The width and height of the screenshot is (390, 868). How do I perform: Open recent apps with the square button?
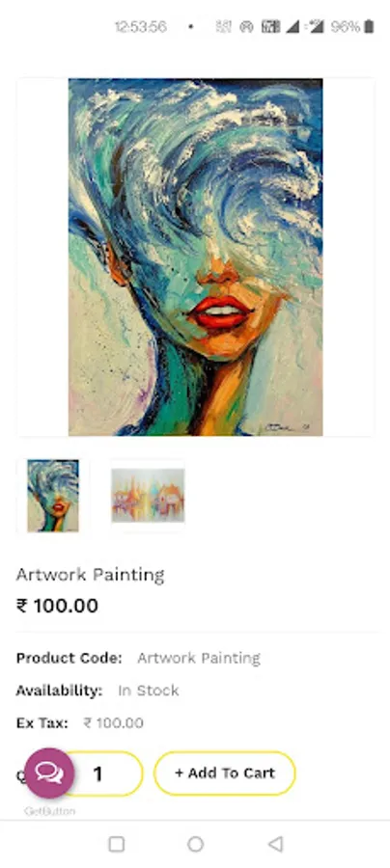pyautogui.click(x=117, y=844)
